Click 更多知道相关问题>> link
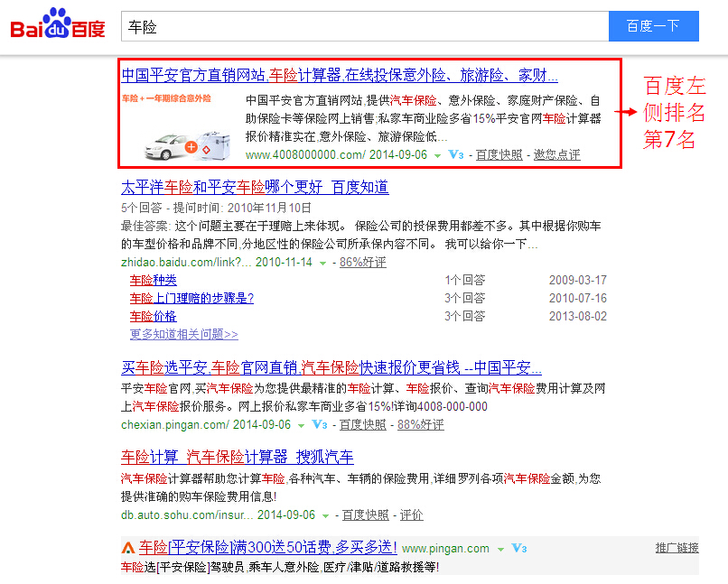This screenshot has height=584, width=728. click(183, 334)
